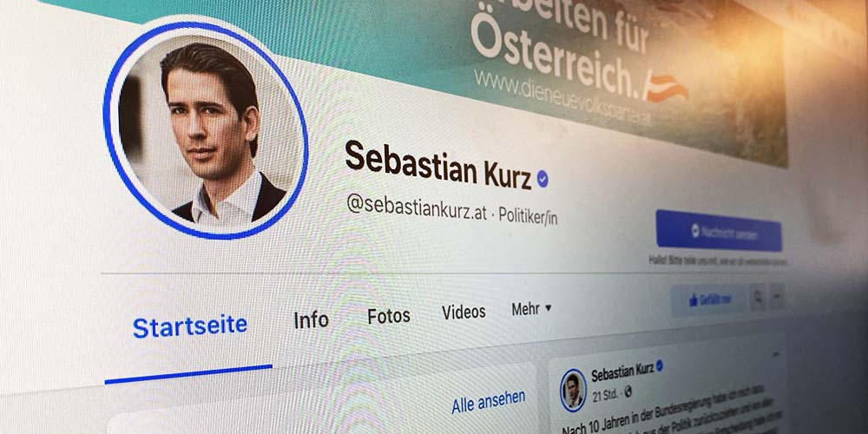868x434 pixels.
Task: Click the Nachricht senden button
Action: 719,231
